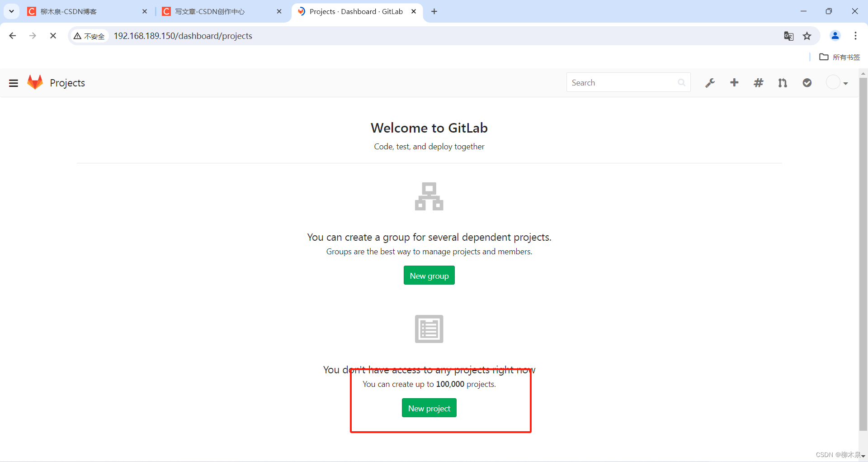Open the translate page icon
The width and height of the screenshot is (868, 462).
788,36
